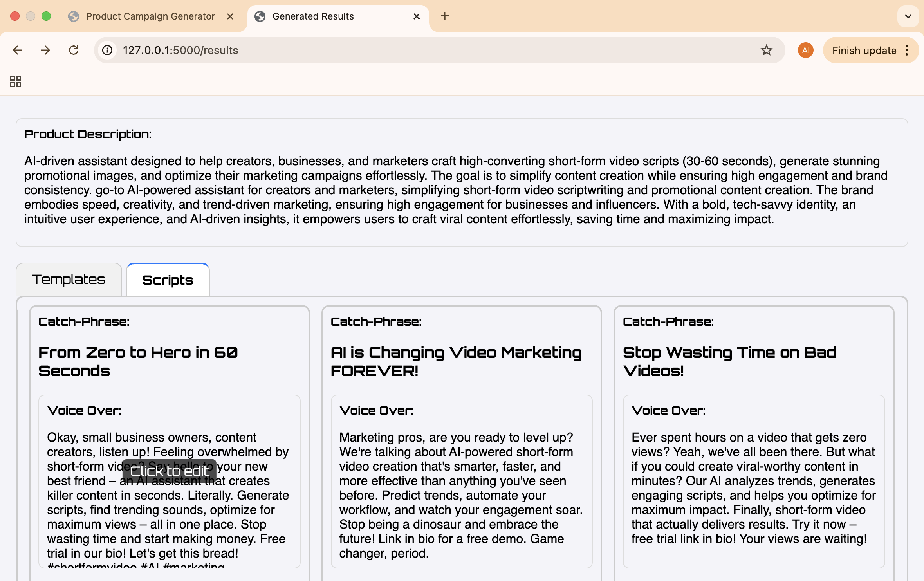
Task: Close the Generated Results browser tab
Action: coord(417,16)
